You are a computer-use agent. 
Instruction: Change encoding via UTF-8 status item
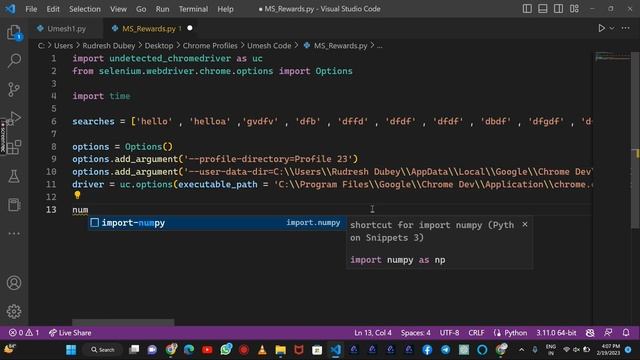[x=449, y=333]
